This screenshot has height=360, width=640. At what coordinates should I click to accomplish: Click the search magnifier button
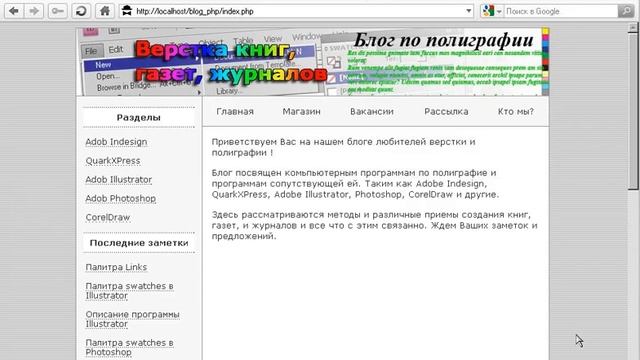click(x=626, y=11)
